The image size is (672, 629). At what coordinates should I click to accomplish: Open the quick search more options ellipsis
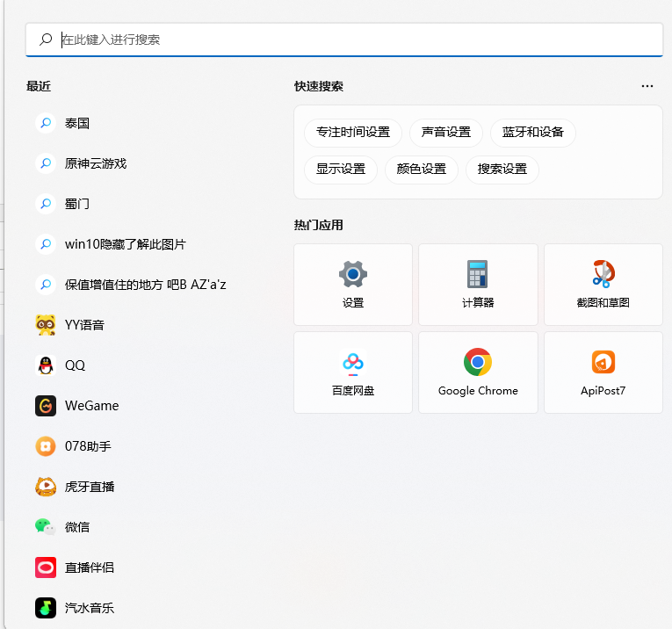point(647,86)
